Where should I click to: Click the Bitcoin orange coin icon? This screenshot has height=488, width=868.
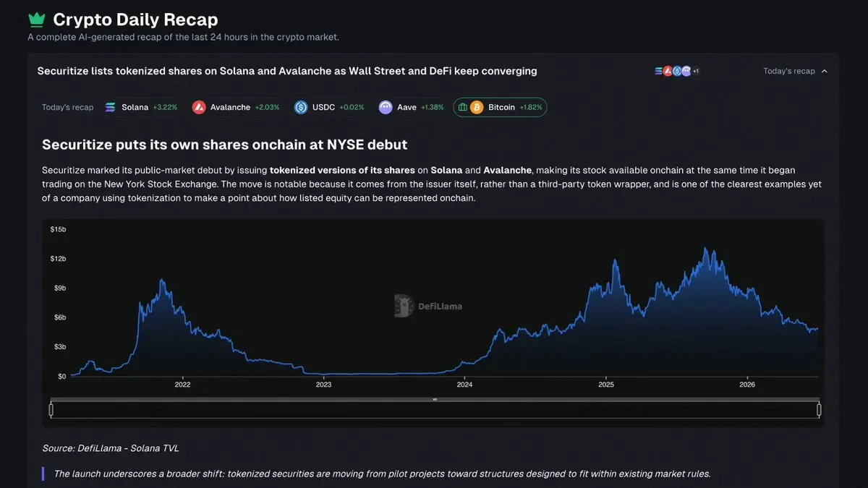pos(477,107)
